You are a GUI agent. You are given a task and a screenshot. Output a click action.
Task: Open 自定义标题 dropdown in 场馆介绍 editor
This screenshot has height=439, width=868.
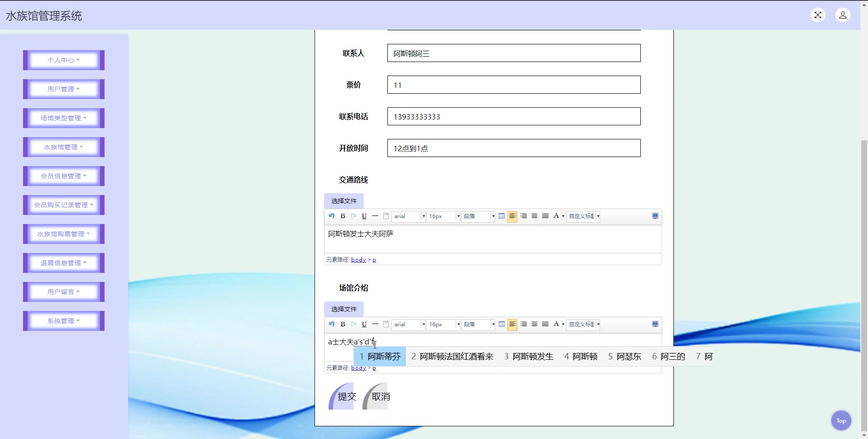pyautogui.click(x=583, y=324)
